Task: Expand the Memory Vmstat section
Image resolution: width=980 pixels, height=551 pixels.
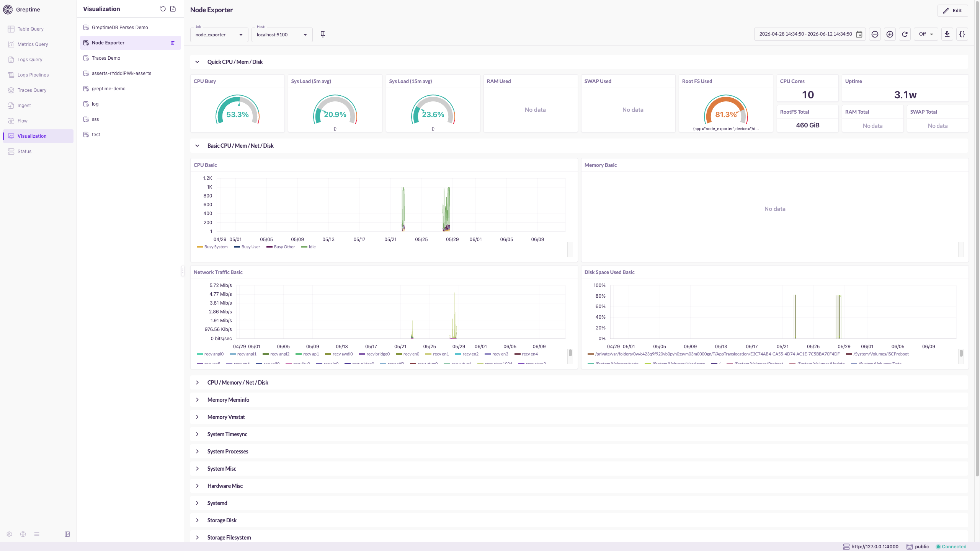Action: coord(197,417)
